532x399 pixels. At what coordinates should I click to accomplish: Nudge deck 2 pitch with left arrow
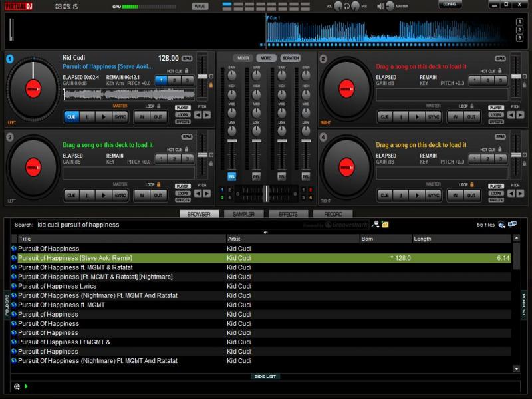[x=511, y=115]
